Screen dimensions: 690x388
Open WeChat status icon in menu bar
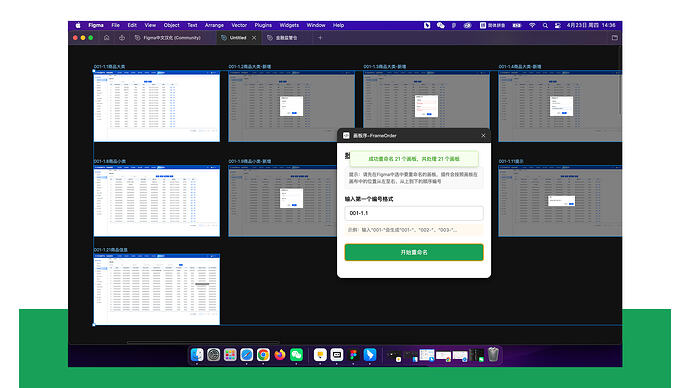pyautogui.click(x=440, y=26)
